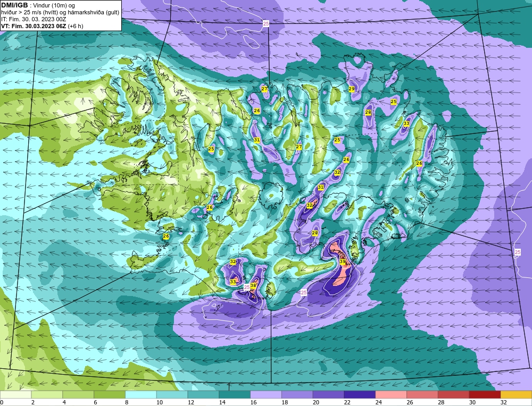532x406 pixels.
Task: Click the 16–18 m/s lavender legend swatch
Action: coord(266,395)
